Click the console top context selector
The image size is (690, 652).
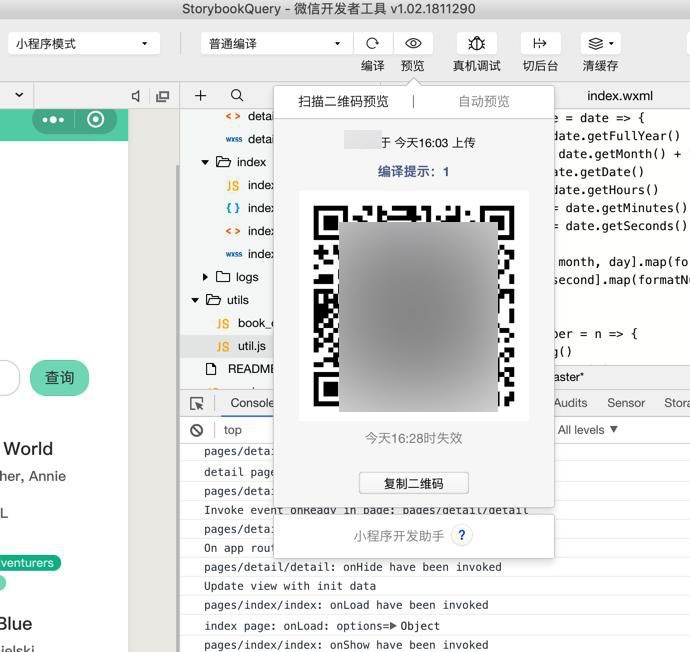pyautogui.click(x=232, y=430)
